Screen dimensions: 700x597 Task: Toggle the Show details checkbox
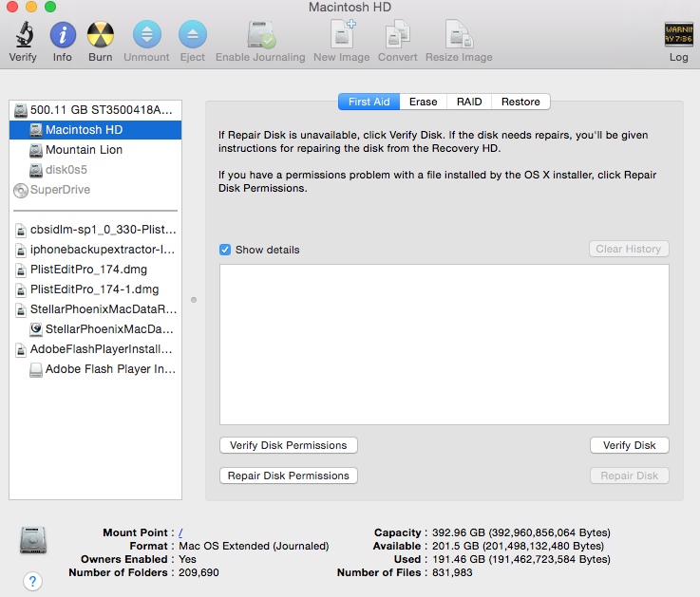[x=225, y=250]
